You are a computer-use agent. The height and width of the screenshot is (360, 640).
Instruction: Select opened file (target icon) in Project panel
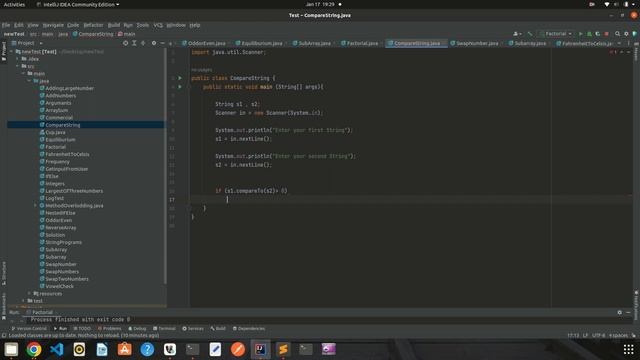125,43
